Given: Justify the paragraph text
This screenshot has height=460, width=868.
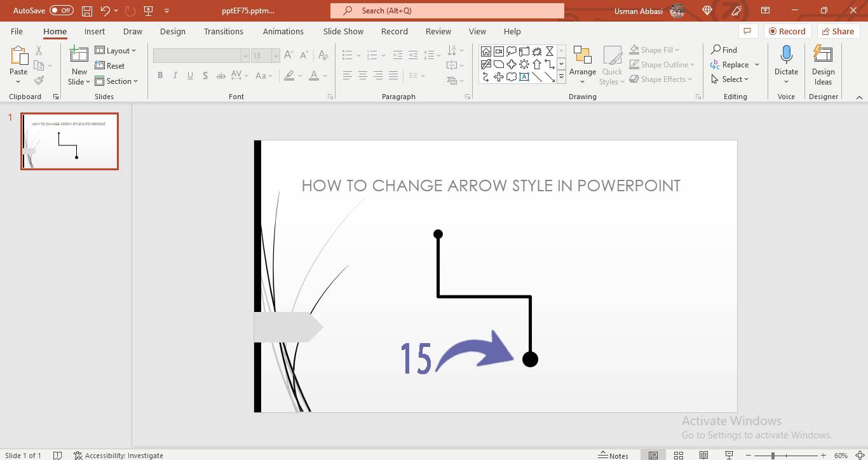Looking at the screenshot, I should click(393, 76).
